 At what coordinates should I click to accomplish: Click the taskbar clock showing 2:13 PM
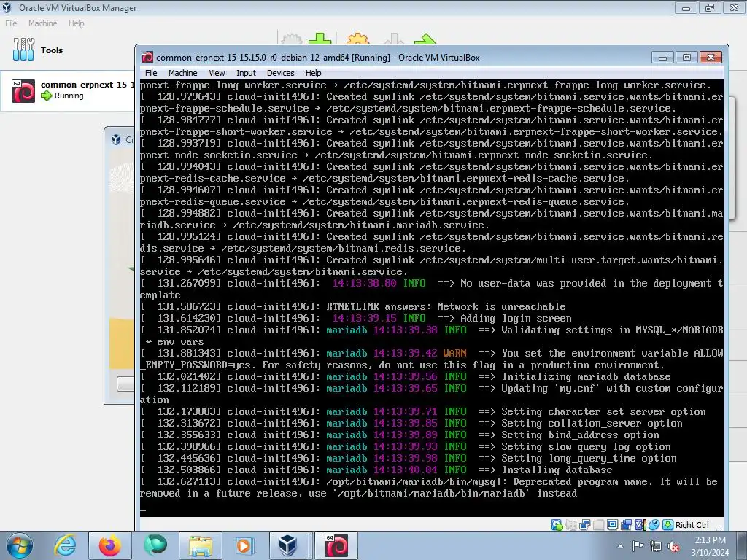pos(710,546)
